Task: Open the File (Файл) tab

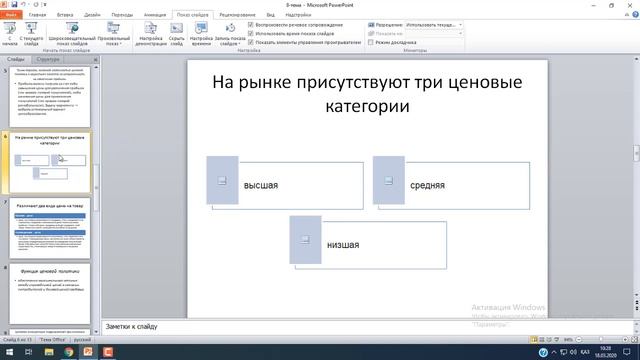Action: [11, 15]
